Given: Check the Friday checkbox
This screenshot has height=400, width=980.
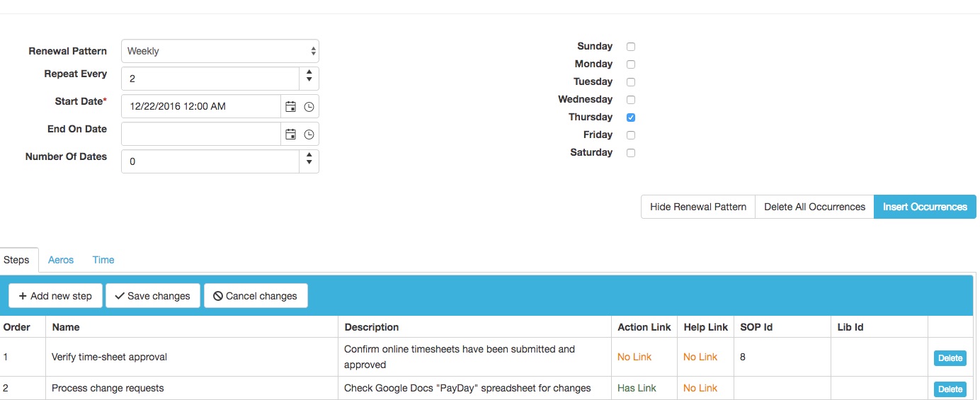Looking at the screenshot, I should [631, 135].
